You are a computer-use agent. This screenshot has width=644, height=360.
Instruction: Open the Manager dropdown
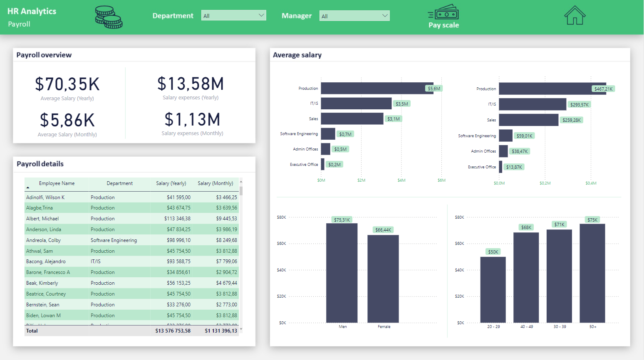(x=354, y=16)
